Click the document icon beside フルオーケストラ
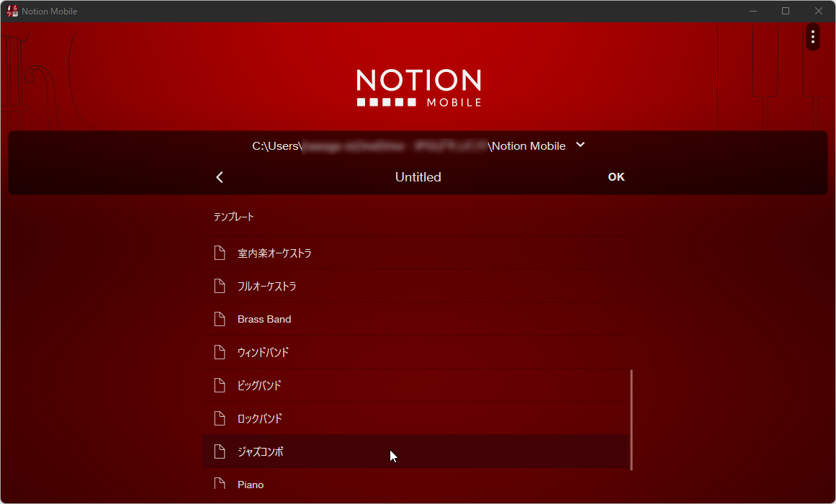This screenshot has width=836, height=504. point(220,286)
